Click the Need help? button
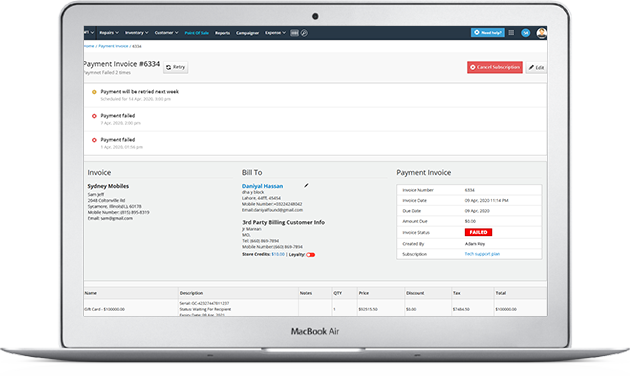Screen dimensions: 630x376 [x=487, y=33]
